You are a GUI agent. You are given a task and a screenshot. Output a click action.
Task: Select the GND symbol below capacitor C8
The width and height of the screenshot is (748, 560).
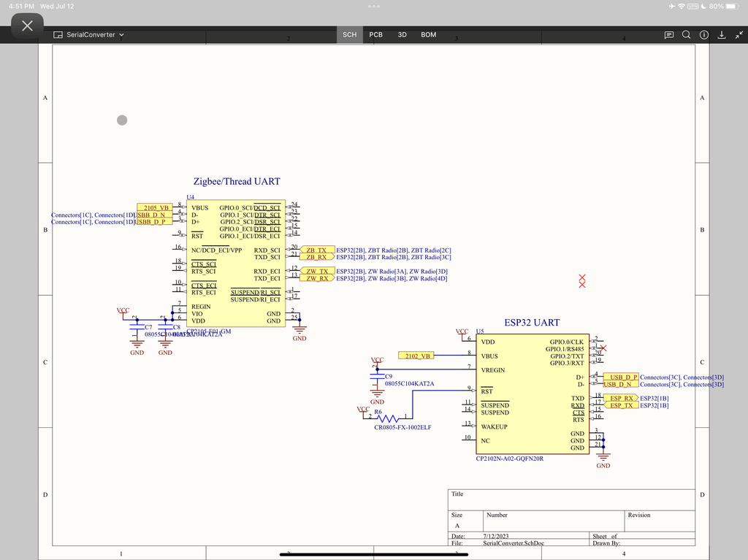pyautogui.click(x=165, y=348)
